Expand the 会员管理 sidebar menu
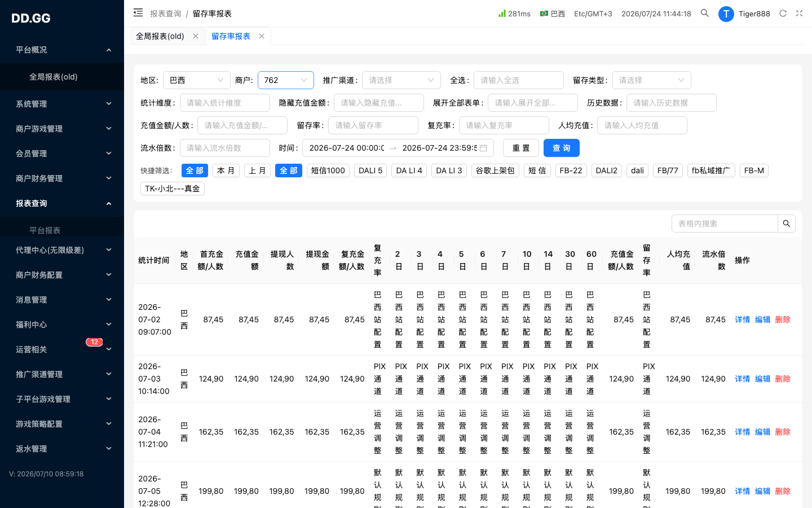 62,154
